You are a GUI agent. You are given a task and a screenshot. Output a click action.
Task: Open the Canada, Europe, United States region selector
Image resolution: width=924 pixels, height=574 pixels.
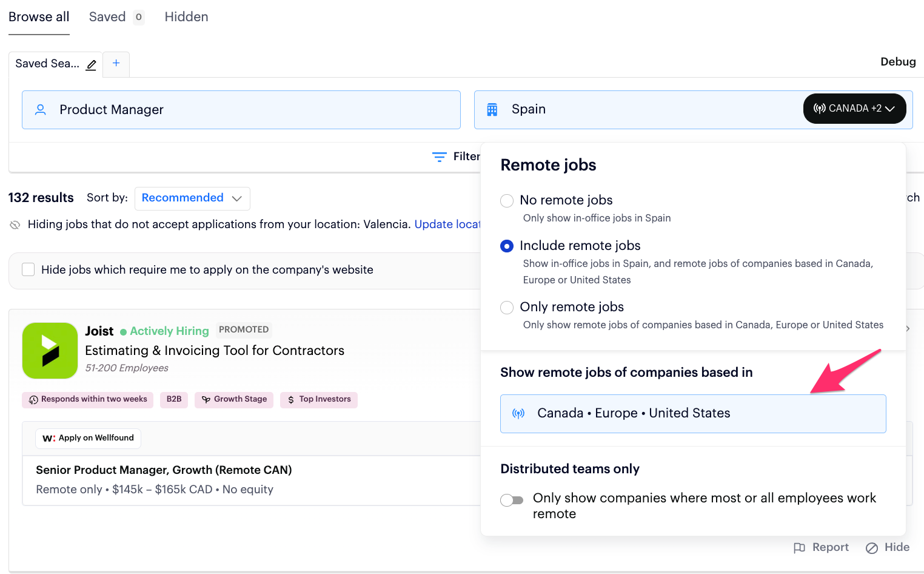click(x=692, y=414)
